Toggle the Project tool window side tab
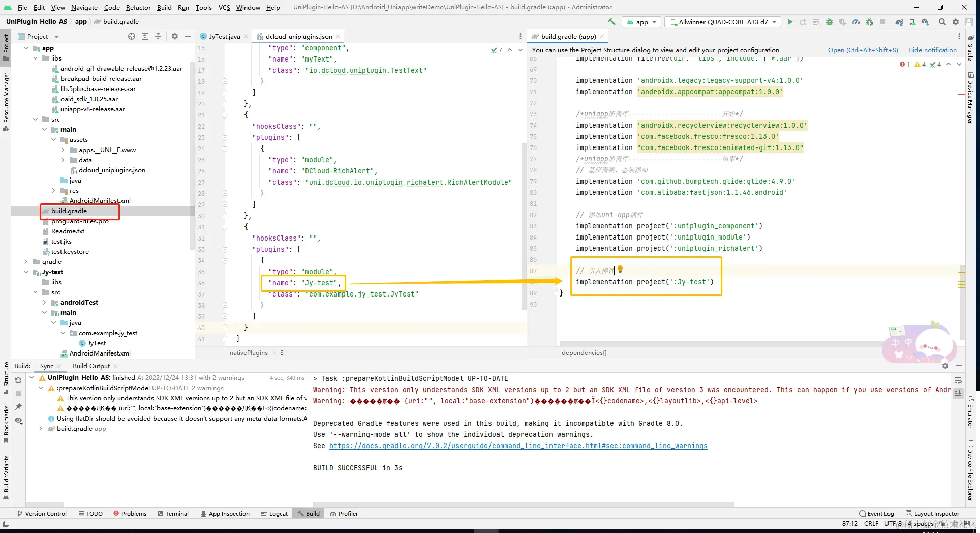This screenshot has height=533, width=980. tap(6, 46)
